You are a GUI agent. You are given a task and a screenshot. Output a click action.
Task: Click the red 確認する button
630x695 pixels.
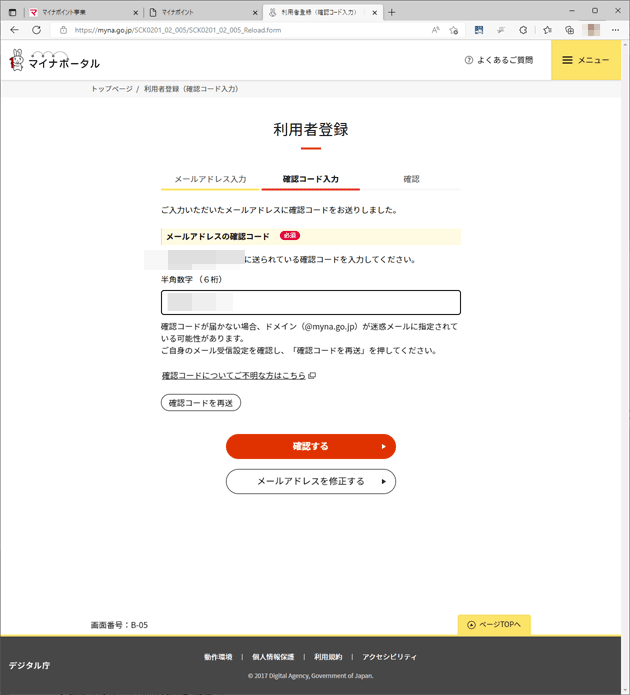coord(311,446)
